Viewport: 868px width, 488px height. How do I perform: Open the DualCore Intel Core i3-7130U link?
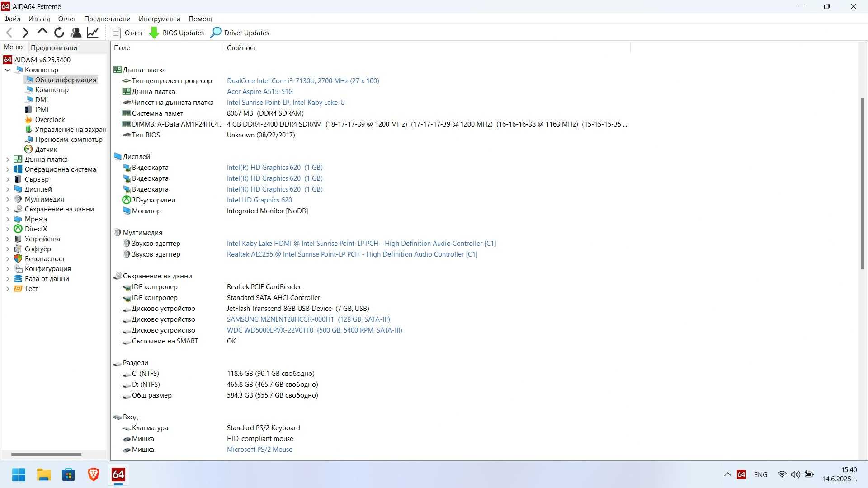(x=303, y=81)
